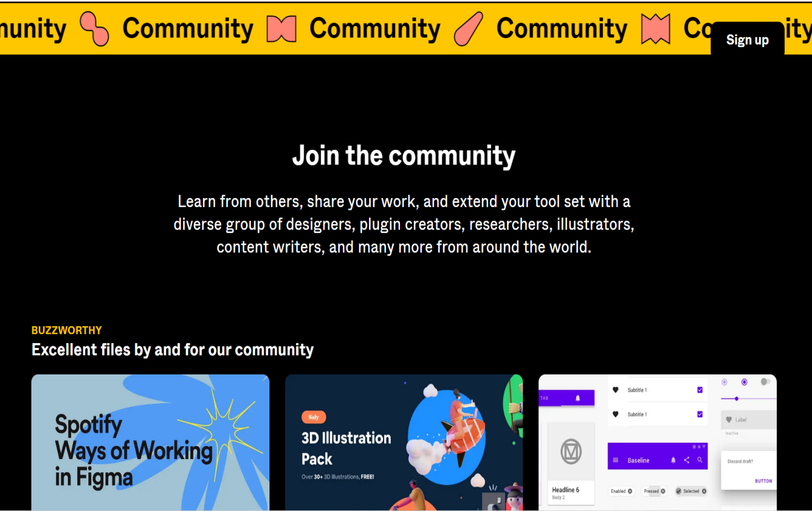Uncheck the checkbox for the first Subtitle 1
This screenshot has width=812, height=511.
click(x=700, y=390)
